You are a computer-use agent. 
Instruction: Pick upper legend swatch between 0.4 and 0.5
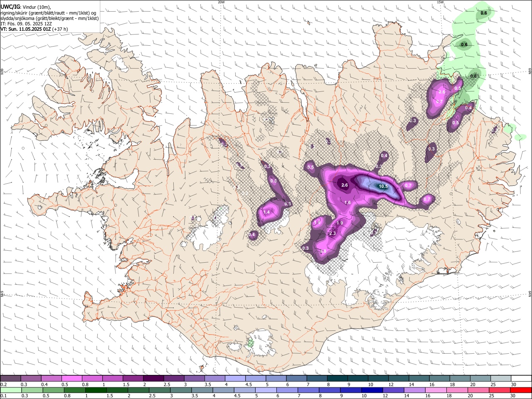click(x=51, y=378)
